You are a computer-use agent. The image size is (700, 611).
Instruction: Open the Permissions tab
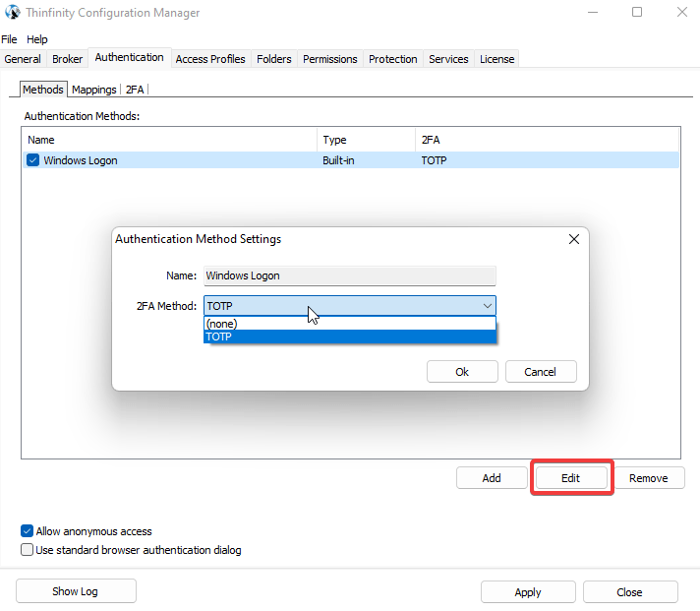[x=330, y=59]
